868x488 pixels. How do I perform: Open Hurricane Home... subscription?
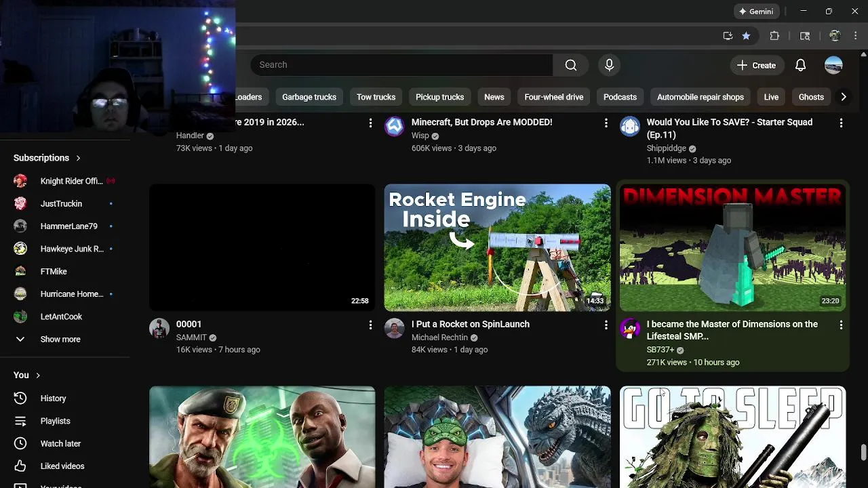[64, 294]
